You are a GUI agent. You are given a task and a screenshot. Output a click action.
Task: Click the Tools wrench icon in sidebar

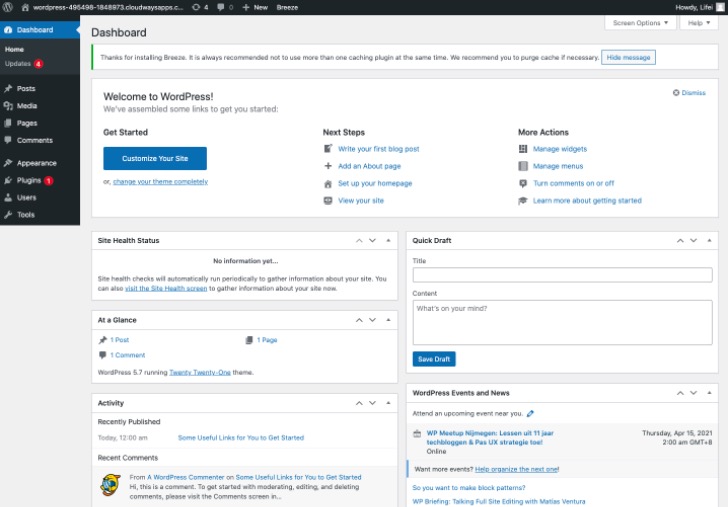click(8, 214)
